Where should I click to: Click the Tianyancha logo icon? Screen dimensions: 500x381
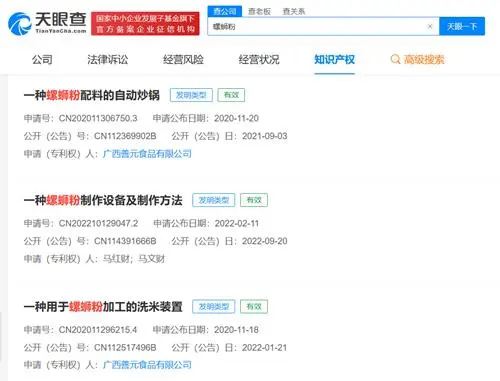[19, 23]
